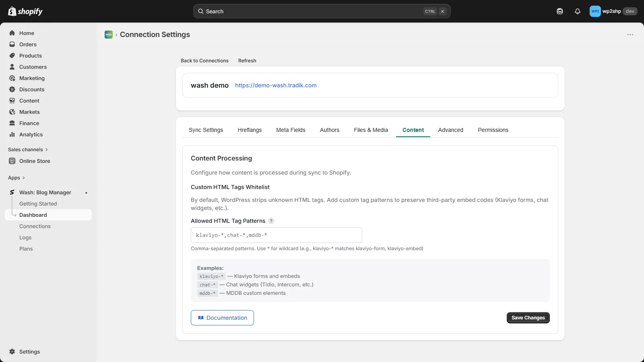Open the Customers person icon
This screenshot has width=644, height=362.
click(12, 67)
